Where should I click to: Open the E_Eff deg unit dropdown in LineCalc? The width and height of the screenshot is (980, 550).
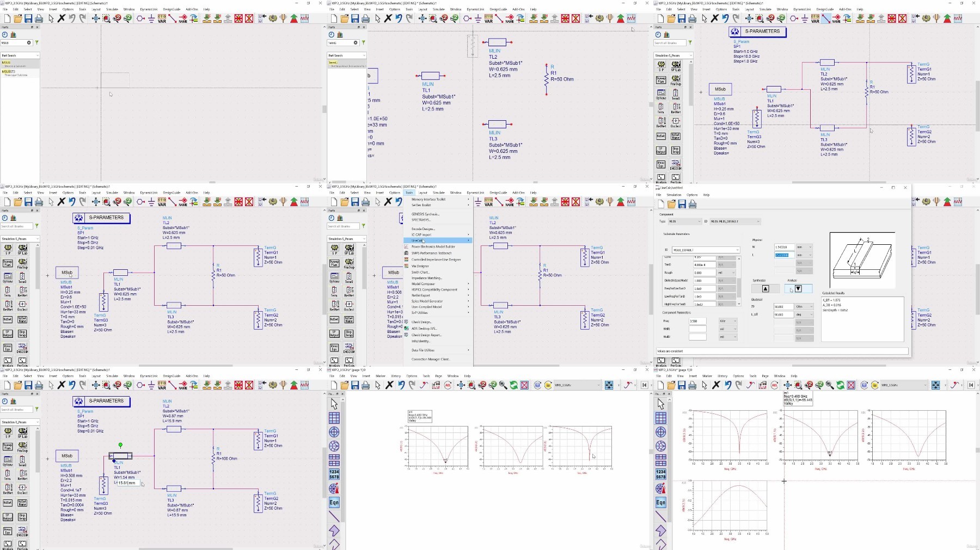pos(804,314)
